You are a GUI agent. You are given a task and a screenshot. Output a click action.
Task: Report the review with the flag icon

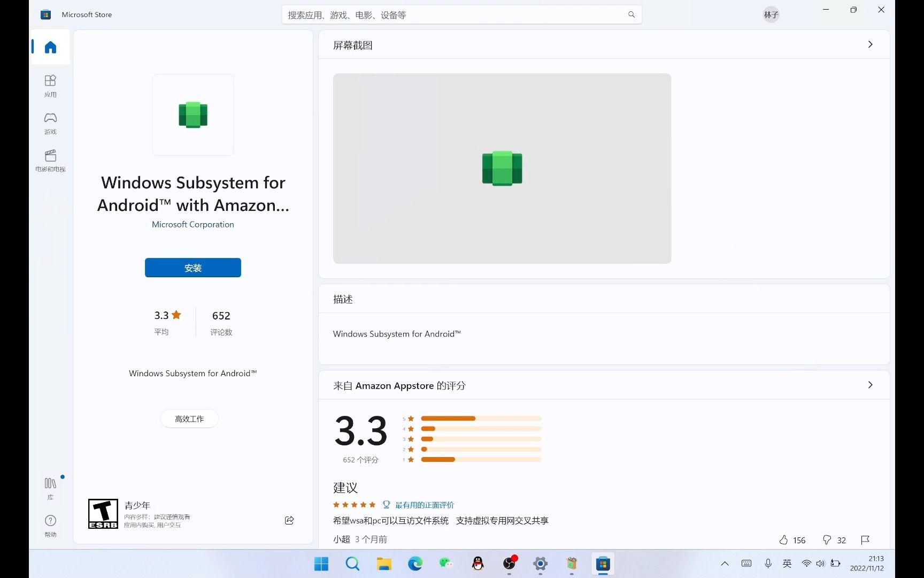865,539
